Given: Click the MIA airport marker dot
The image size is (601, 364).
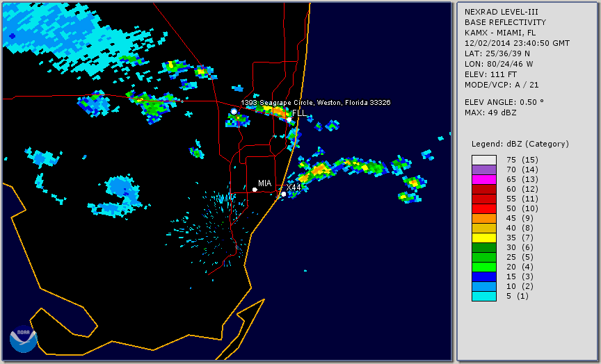Looking at the screenshot, I should point(255,190).
